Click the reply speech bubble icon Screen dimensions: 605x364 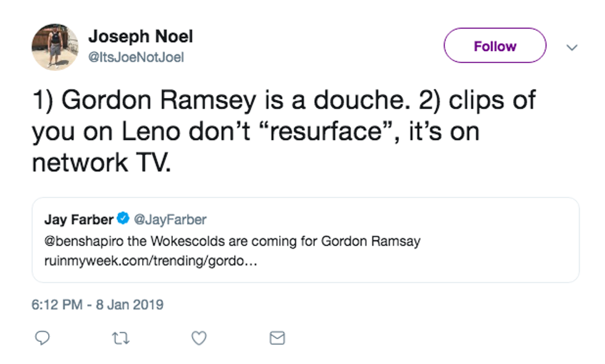pos(42,337)
